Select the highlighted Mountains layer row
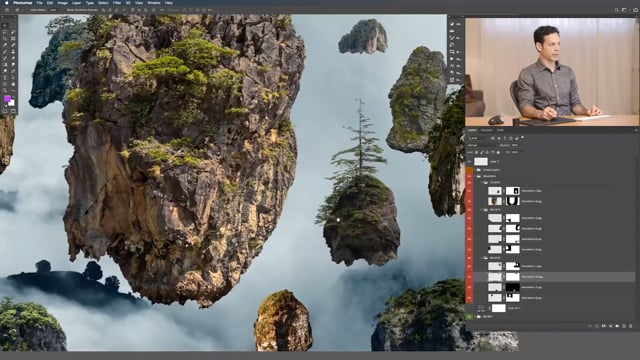 click(554, 277)
